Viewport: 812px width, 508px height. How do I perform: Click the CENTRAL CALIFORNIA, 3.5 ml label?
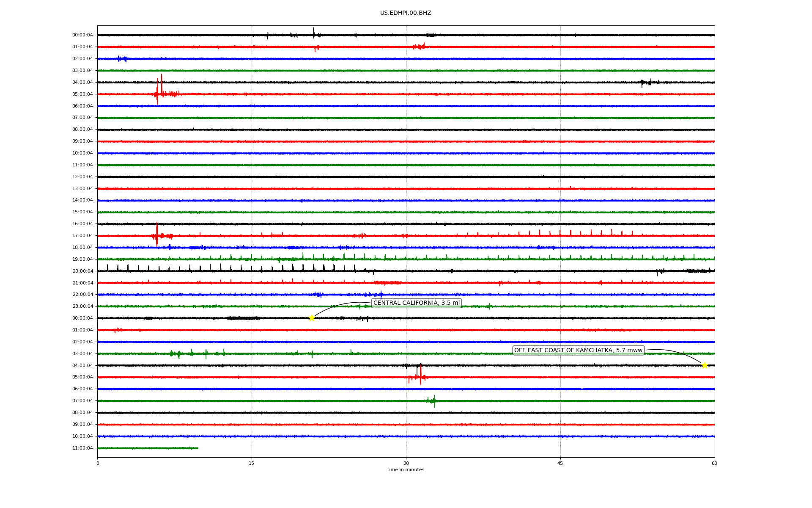[x=416, y=303]
